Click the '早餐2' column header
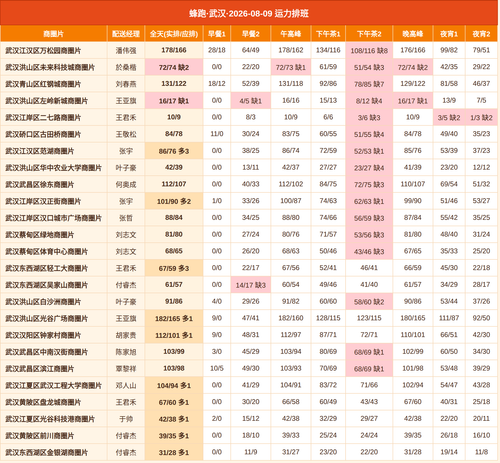This screenshot has height=463, width=500. coord(251,34)
